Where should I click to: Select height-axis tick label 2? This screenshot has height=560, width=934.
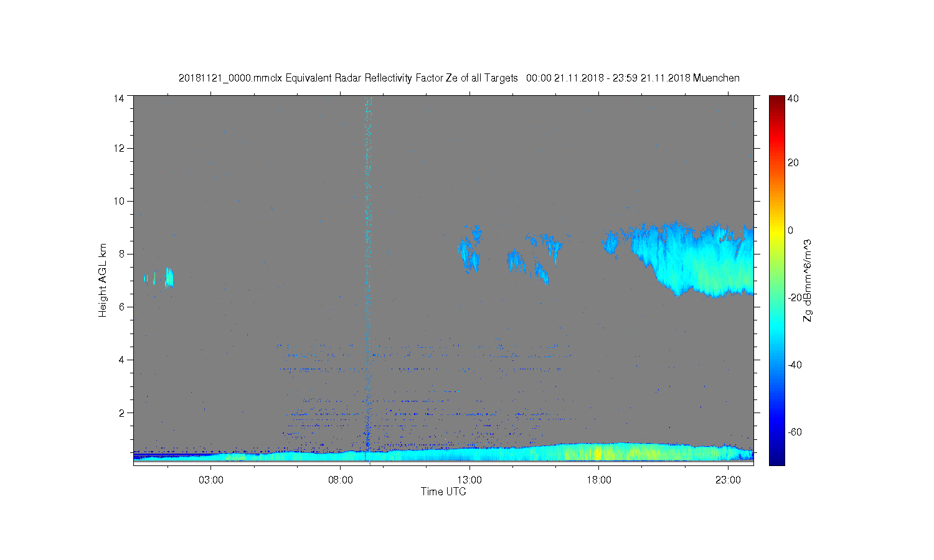121,413
